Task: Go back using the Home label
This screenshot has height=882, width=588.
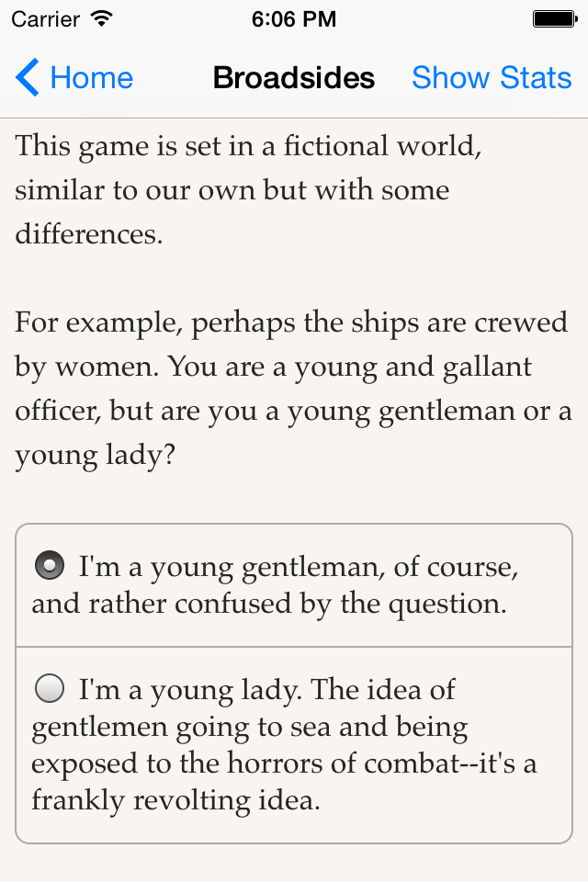Action: click(92, 77)
